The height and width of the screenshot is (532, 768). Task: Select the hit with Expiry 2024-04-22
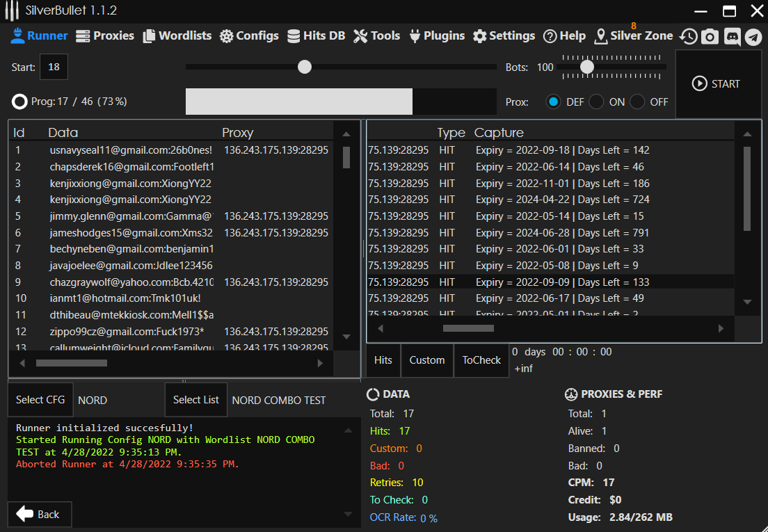tap(550, 200)
